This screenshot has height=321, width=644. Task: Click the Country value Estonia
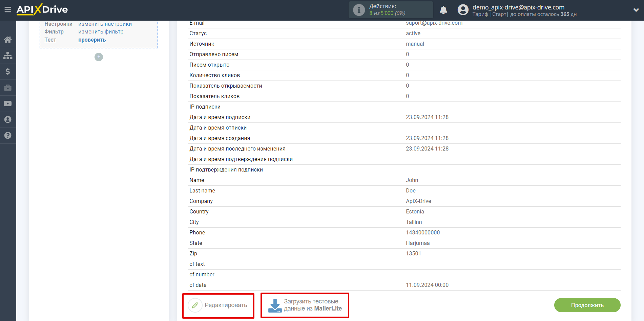tap(415, 212)
